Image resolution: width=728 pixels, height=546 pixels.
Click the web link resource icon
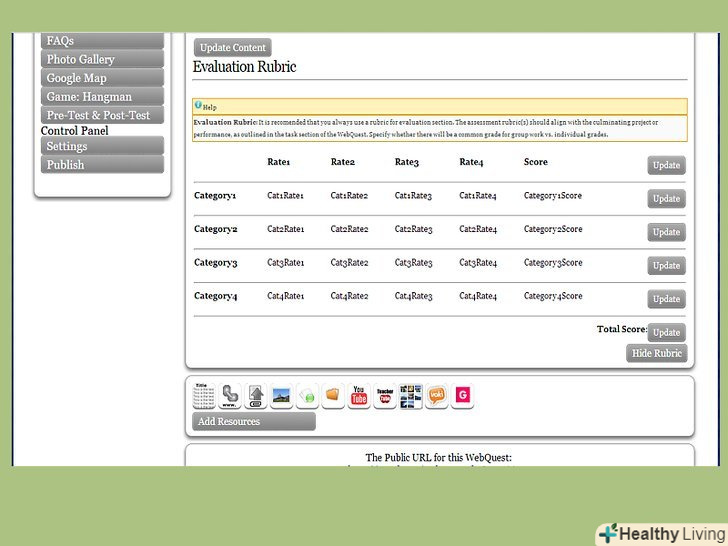[x=230, y=396]
